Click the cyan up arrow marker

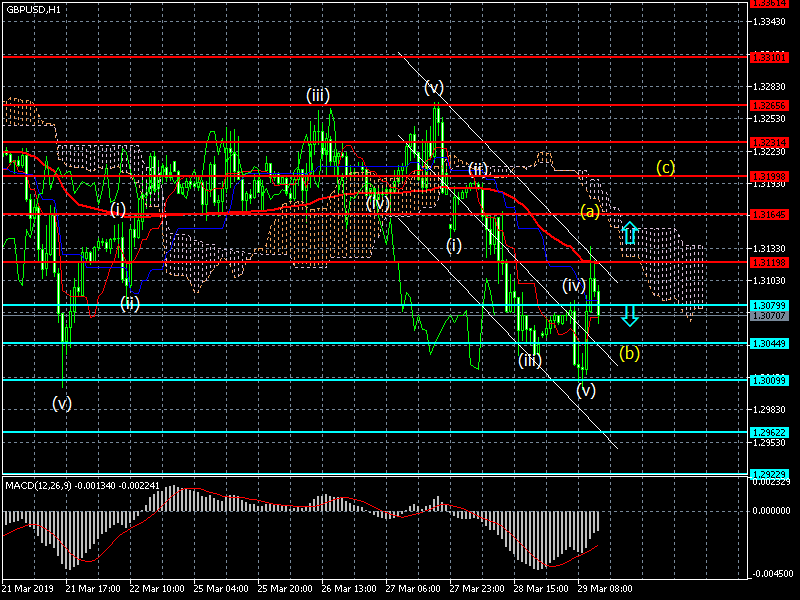629,234
